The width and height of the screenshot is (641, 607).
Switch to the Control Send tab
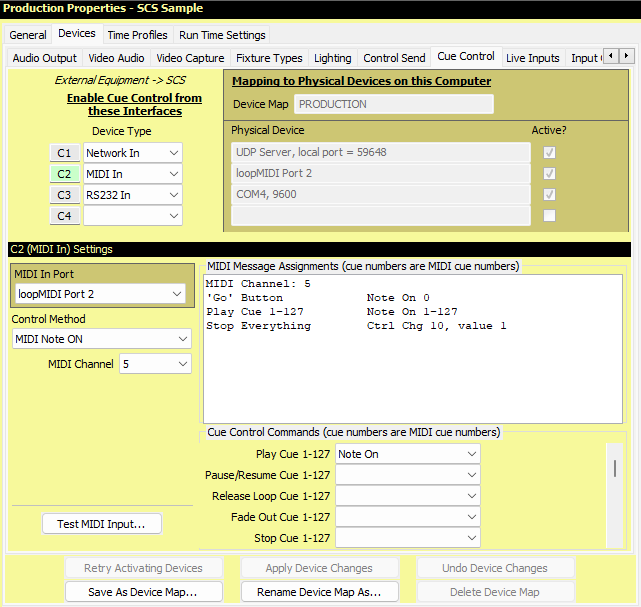pyautogui.click(x=394, y=58)
